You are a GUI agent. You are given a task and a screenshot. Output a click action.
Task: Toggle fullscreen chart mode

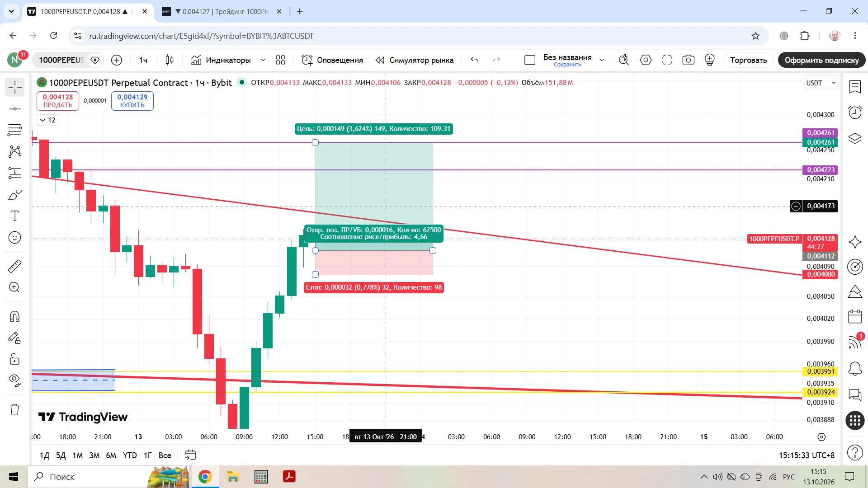pos(667,60)
